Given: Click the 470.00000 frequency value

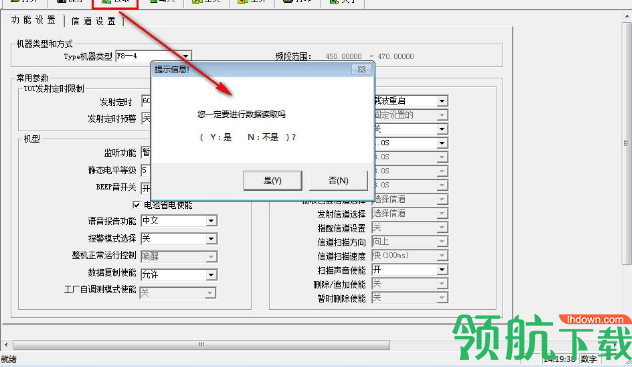Looking at the screenshot, I should pyautogui.click(x=396, y=56).
